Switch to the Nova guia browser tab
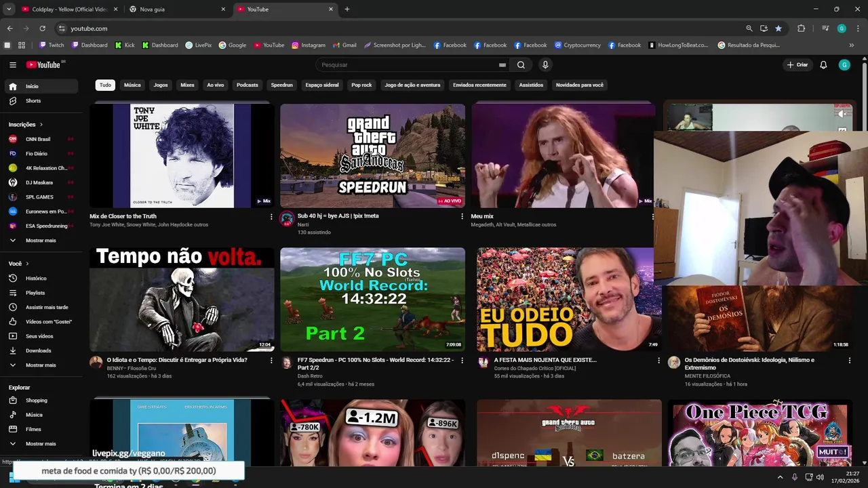The width and height of the screenshot is (868, 488). click(178, 9)
